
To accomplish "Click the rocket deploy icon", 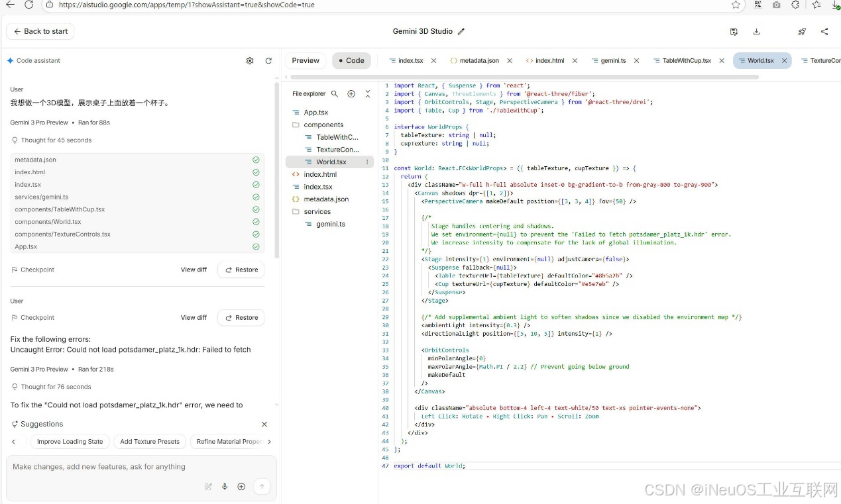I will coord(802,31).
